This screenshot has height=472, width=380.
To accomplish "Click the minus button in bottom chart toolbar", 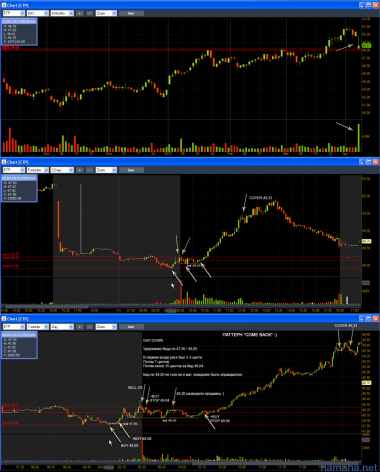I will [x=89, y=327].
